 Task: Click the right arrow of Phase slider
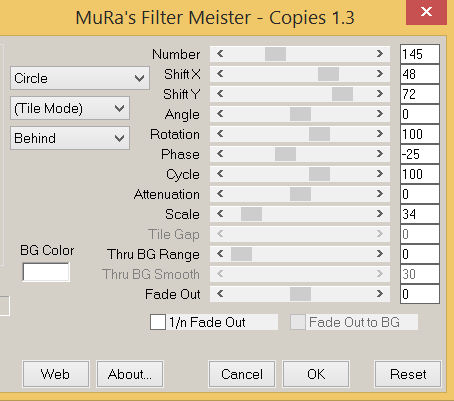(x=380, y=154)
